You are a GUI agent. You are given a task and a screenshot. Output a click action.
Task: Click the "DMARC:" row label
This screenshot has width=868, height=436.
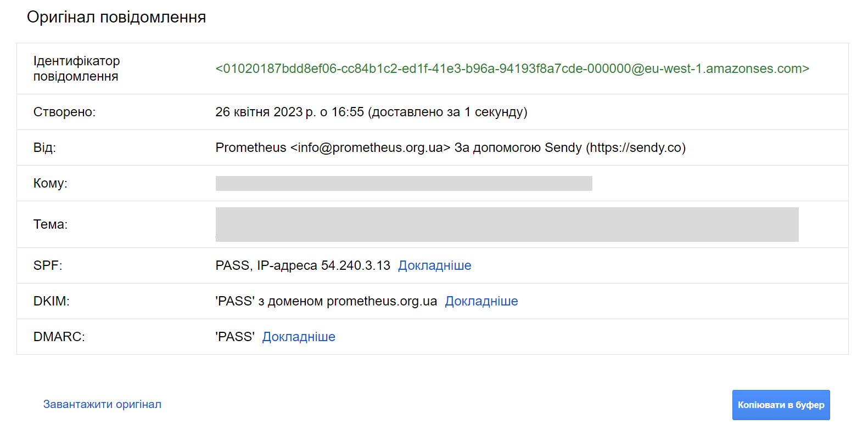[59, 337]
